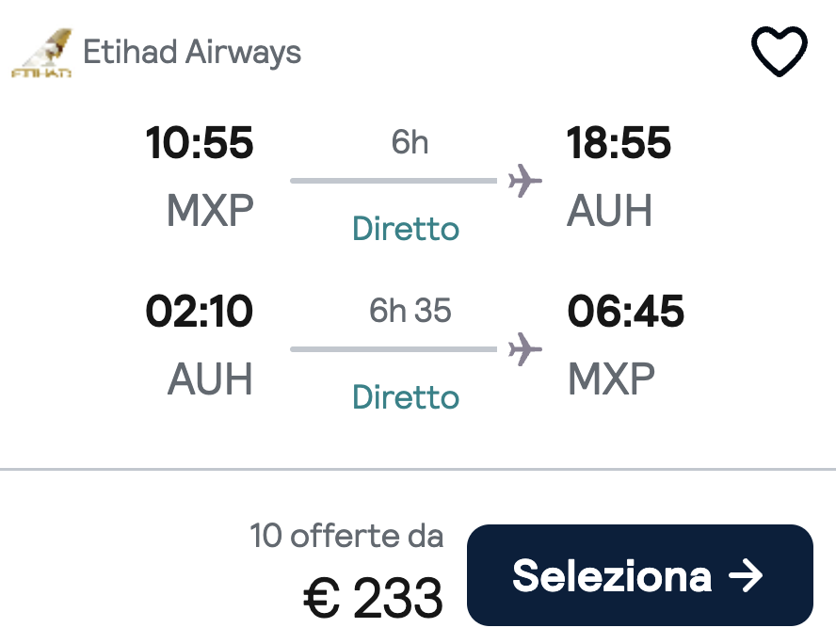Click the outbound MXP departure airport code
Screen dimensions: 836x644
(x=210, y=211)
